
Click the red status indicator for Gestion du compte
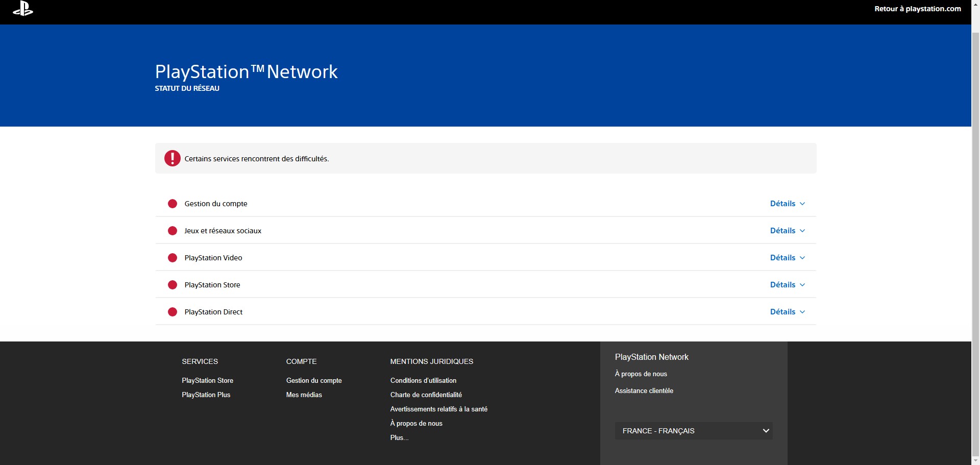click(173, 203)
